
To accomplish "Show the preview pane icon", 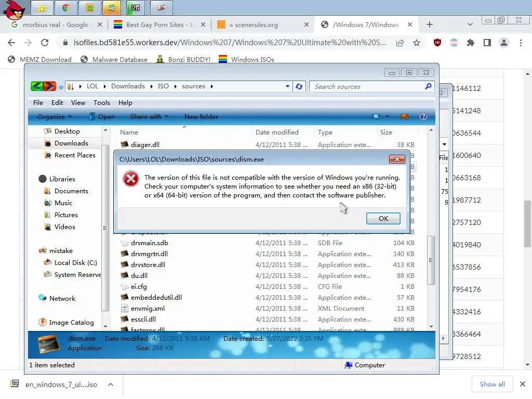I will [x=405, y=116].
